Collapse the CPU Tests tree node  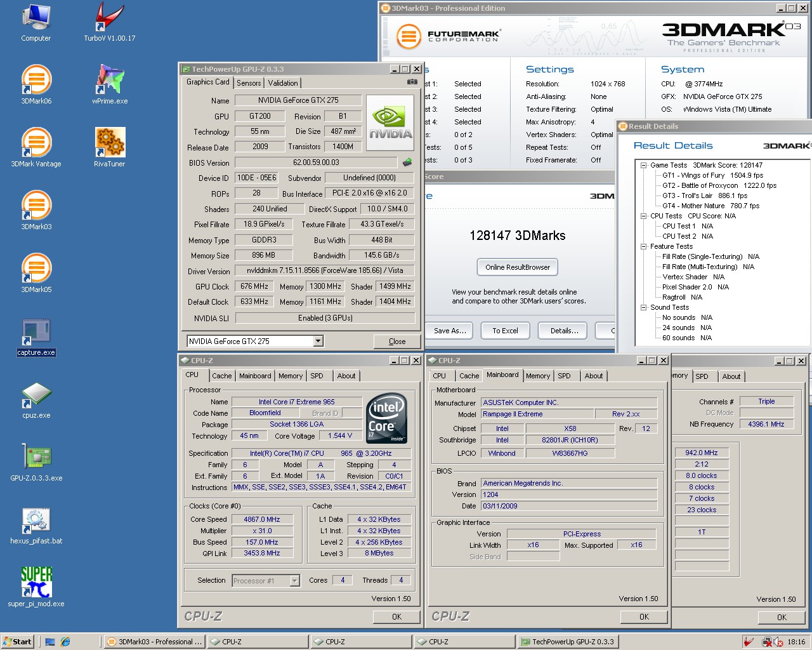643,216
